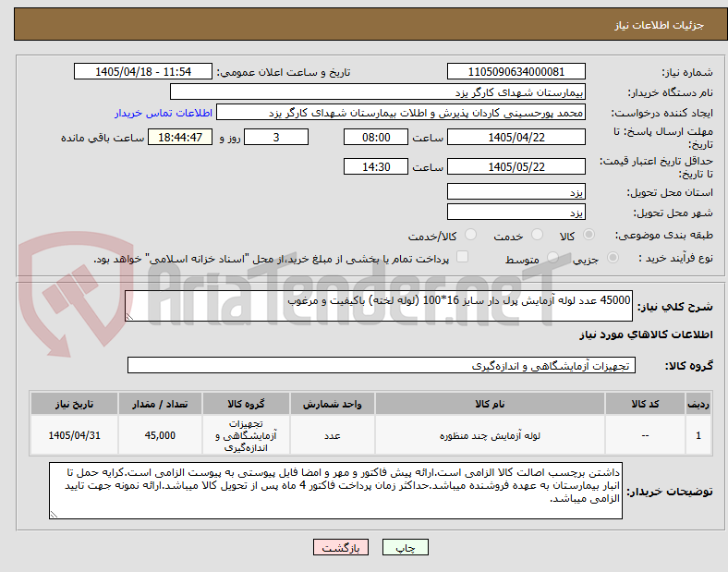This screenshot has width=728, height=572.
Task: Click the buyer organization name field
Action: (x=378, y=91)
